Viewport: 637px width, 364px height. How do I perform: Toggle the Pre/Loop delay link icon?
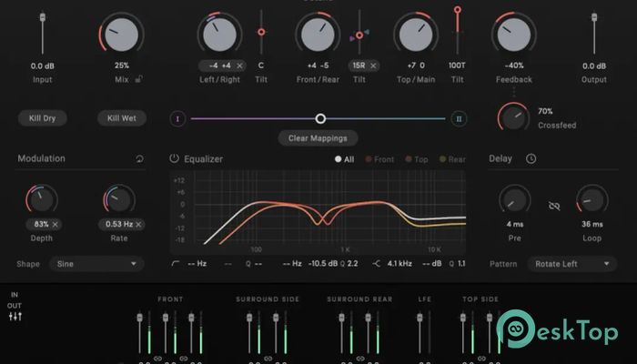tap(553, 206)
